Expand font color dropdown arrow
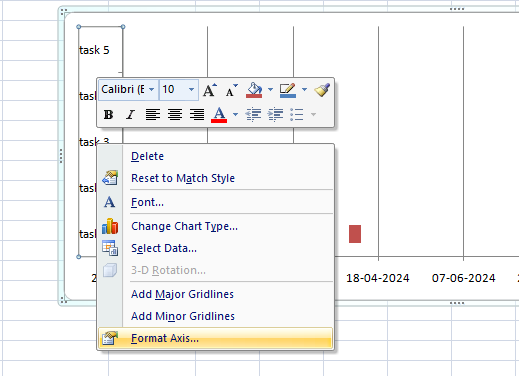 click(x=236, y=115)
